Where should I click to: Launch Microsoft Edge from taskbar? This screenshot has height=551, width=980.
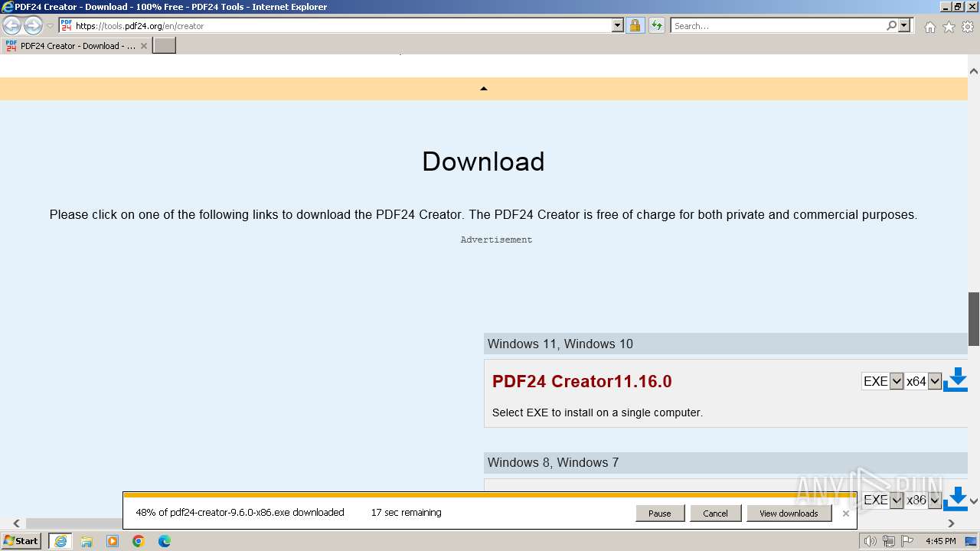pyautogui.click(x=165, y=541)
